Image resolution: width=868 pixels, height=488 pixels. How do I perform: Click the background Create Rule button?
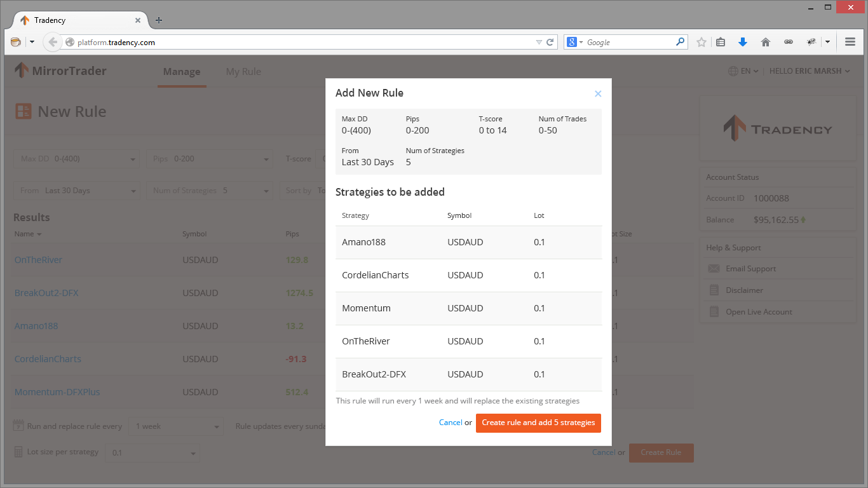tap(661, 453)
